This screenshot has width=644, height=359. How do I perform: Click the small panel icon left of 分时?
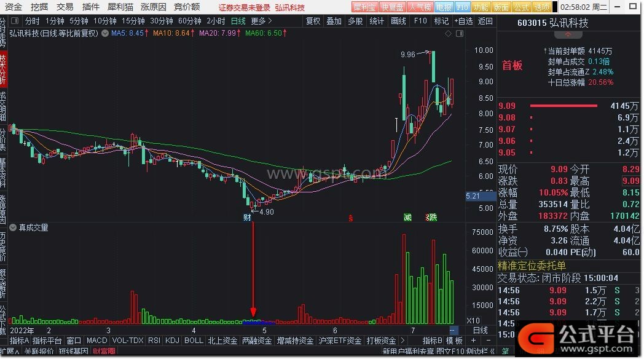point(15,20)
